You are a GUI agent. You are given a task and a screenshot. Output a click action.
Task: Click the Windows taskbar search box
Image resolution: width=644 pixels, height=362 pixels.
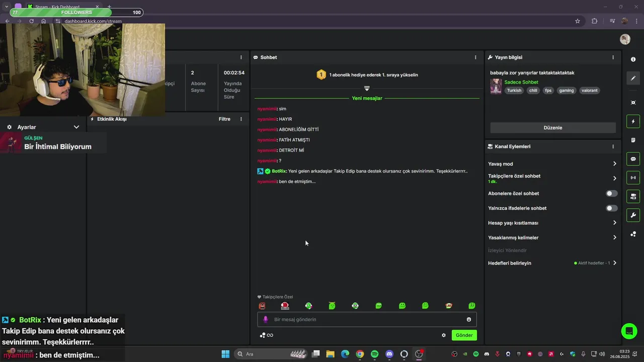coord(272,354)
